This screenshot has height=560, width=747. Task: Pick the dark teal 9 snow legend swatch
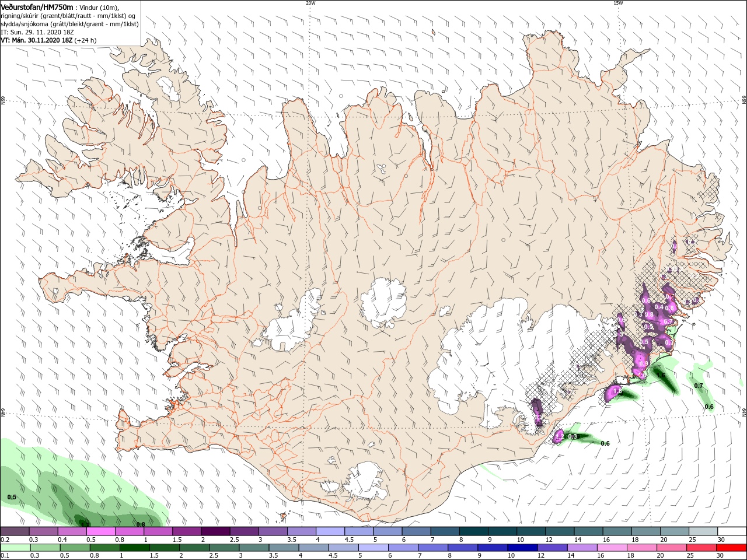[x=502, y=531]
